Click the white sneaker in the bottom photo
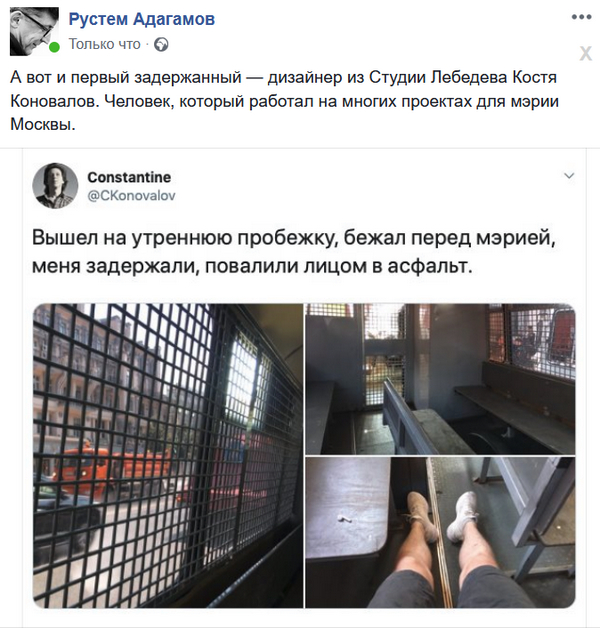The height and width of the screenshot is (628, 600). [462, 517]
